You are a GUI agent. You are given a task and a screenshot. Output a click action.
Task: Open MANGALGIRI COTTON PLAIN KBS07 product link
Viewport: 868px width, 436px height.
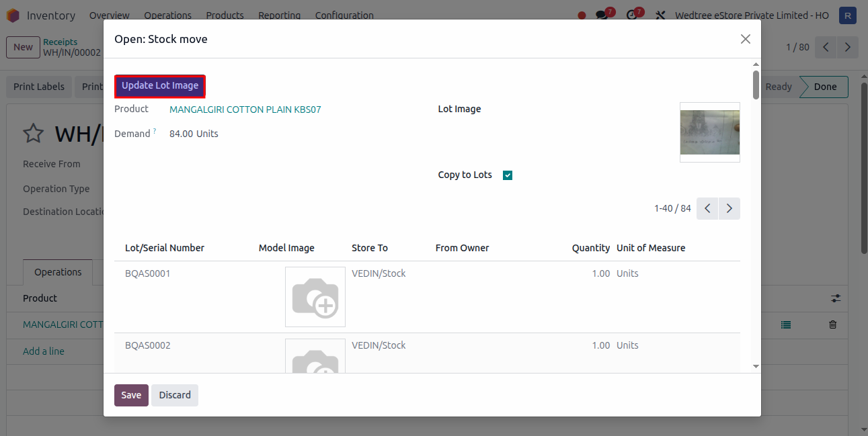(x=245, y=110)
